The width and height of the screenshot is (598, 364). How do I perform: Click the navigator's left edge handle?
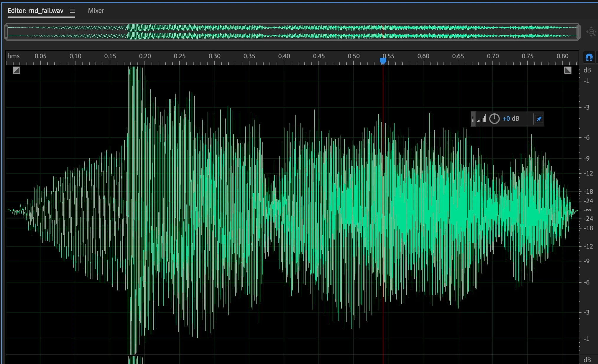6,32
